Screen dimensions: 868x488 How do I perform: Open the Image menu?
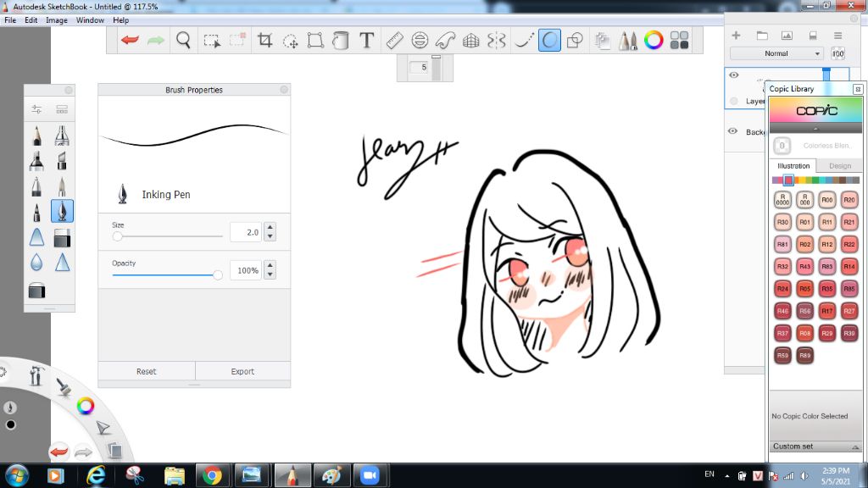point(57,20)
